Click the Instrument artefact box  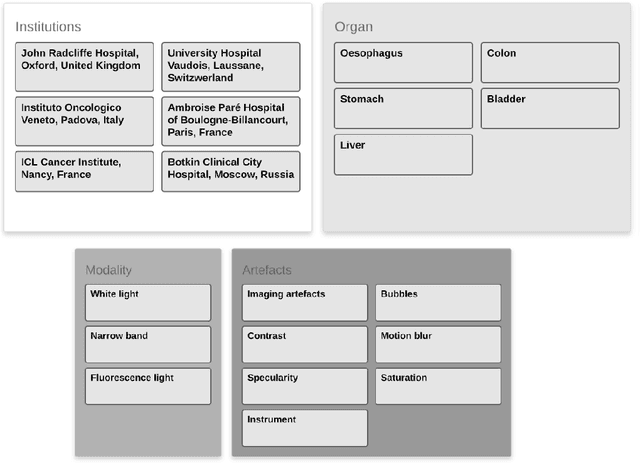[305, 429]
